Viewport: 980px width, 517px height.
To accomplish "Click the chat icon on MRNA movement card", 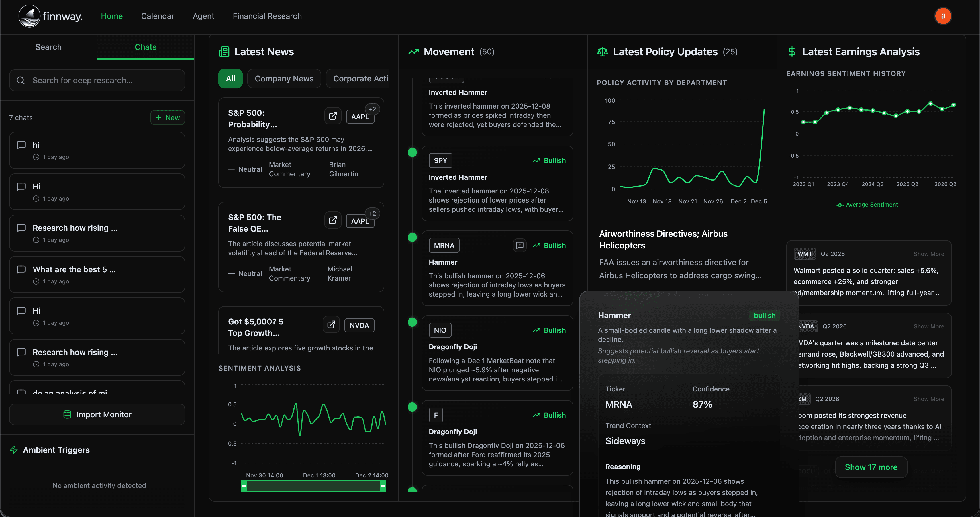I will tap(519, 245).
